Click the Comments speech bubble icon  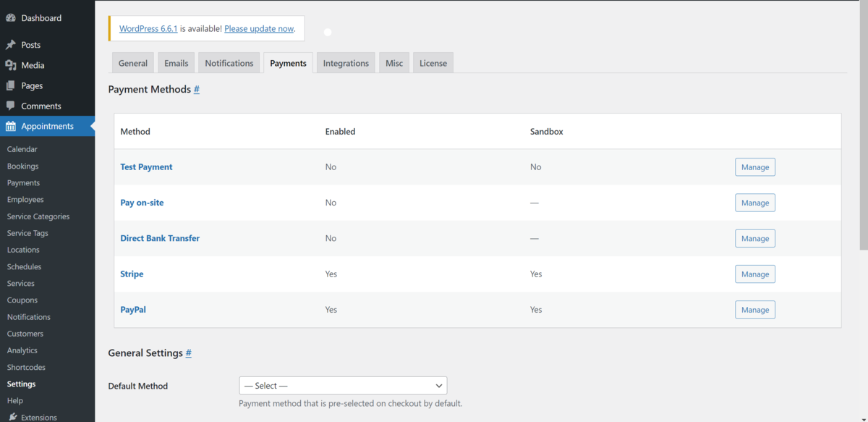[11, 106]
